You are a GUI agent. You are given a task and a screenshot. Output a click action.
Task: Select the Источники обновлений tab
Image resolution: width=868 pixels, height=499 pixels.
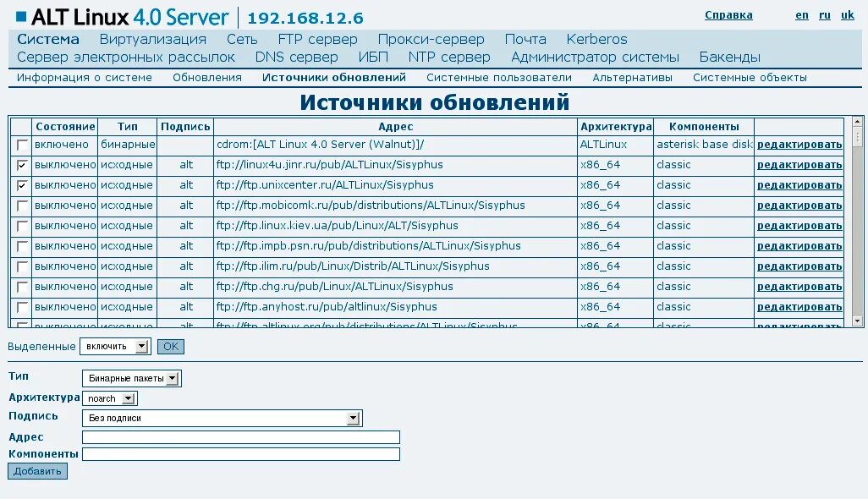pos(334,78)
